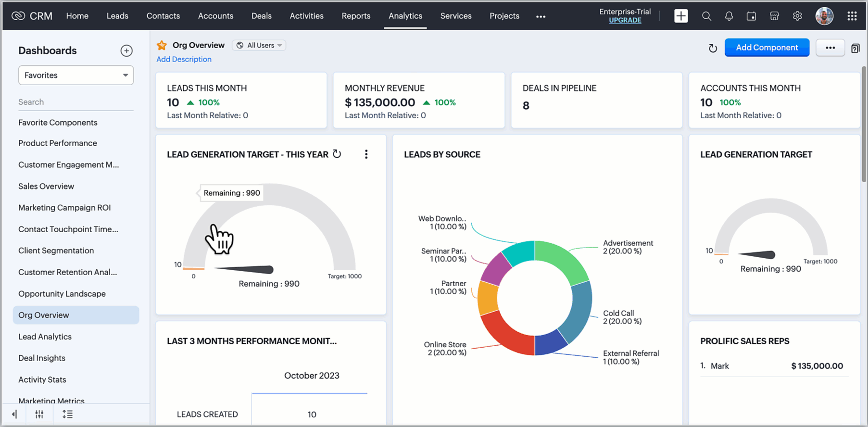The width and height of the screenshot is (868, 427).
Task: Refresh the dashboard with reload icon
Action: click(713, 48)
